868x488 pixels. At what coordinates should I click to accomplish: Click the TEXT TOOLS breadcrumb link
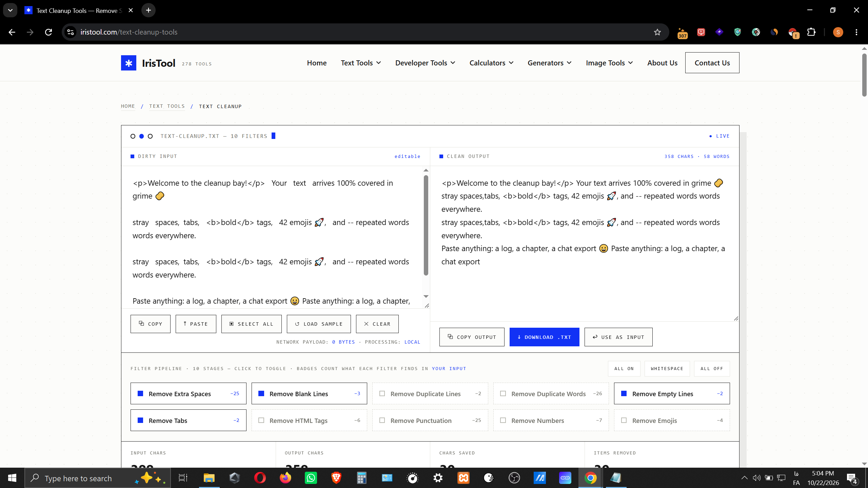[167, 106]
